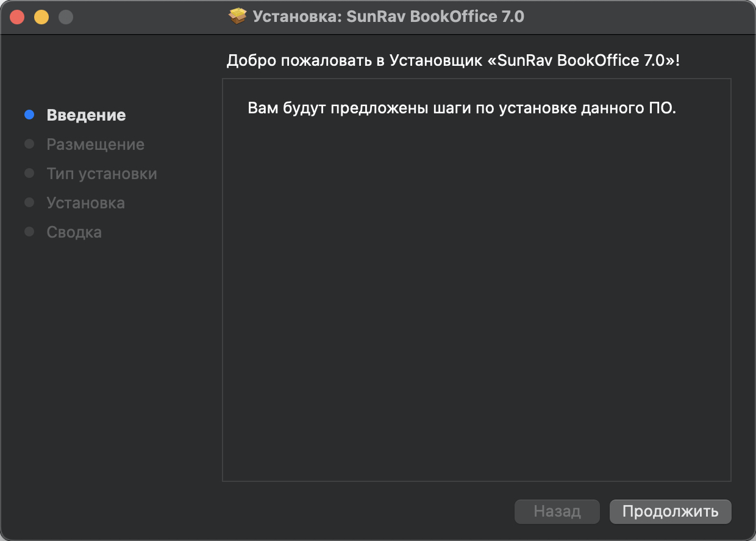Click the text about installation steps
Viewport: 756px width, 541px height.
click(462, 108)
